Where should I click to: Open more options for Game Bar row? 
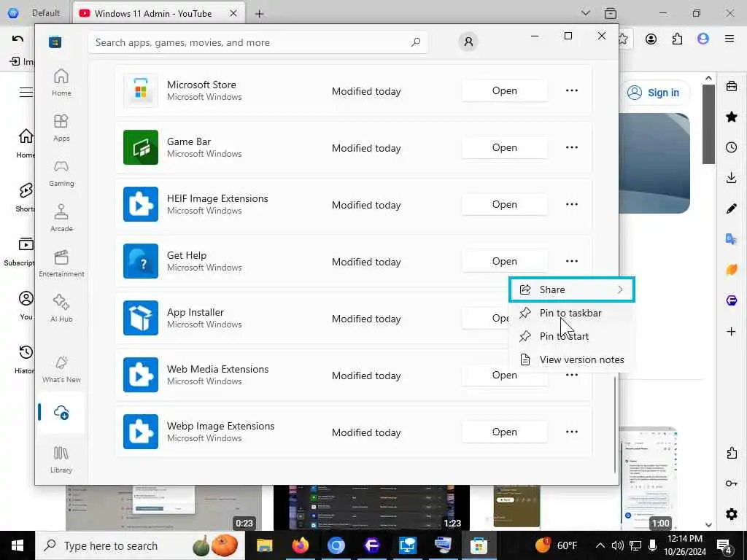(x=572, y=147)
